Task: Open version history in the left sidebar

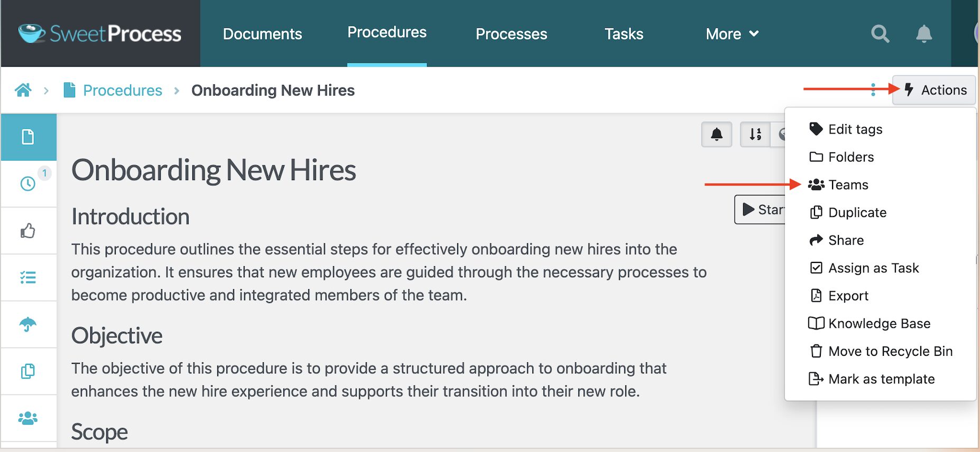Action: (28, 183)
